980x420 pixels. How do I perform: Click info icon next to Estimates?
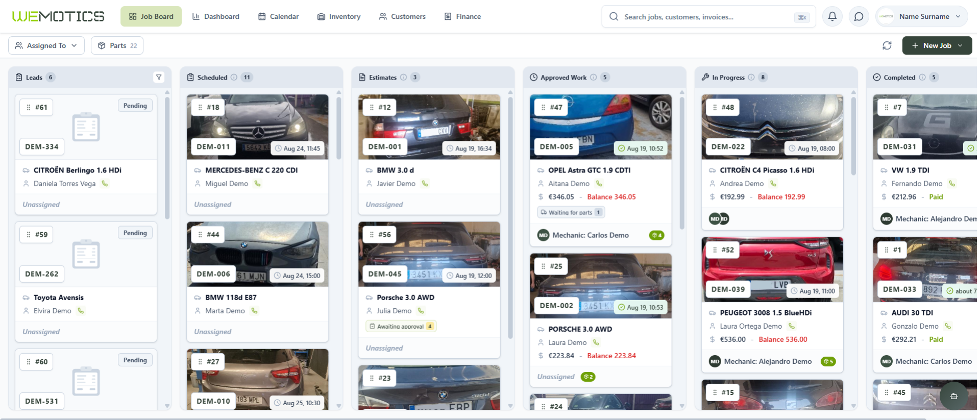pos(403,77)
